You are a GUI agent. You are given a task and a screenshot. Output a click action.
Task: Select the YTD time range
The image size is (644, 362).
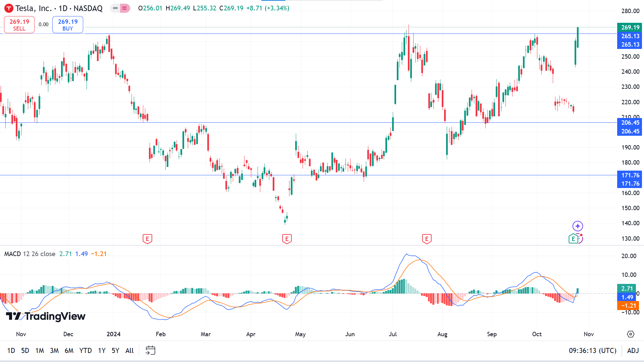(x=86, y=351)
